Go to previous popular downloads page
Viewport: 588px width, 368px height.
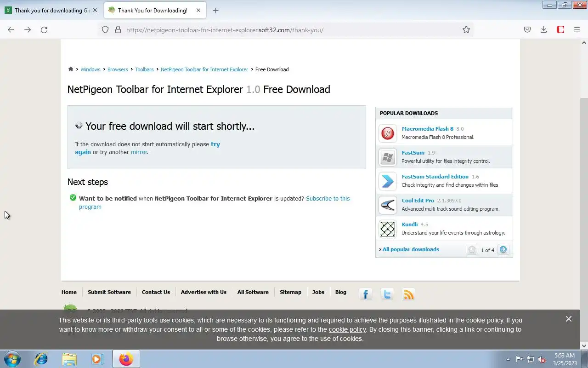point(472,250)
